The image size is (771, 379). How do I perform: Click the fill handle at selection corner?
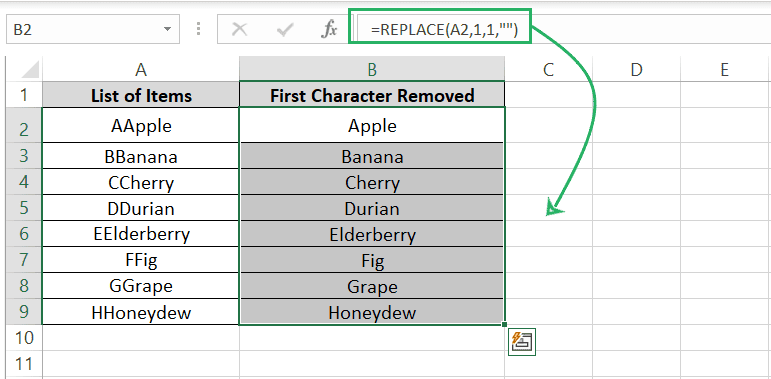(x=504, y=324)
